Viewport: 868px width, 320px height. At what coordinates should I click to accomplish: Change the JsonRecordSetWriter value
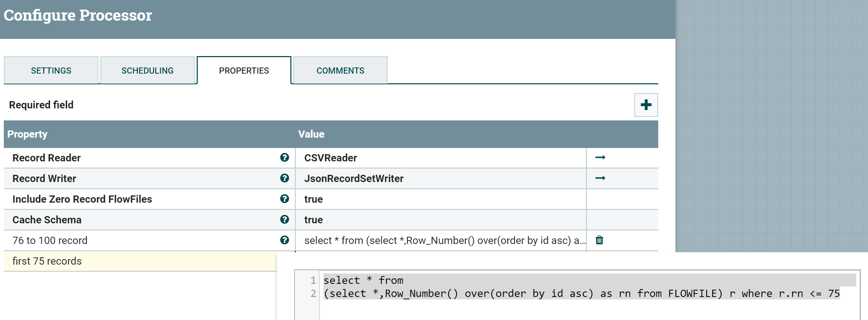pyautogui.click(x=440, y=179)
